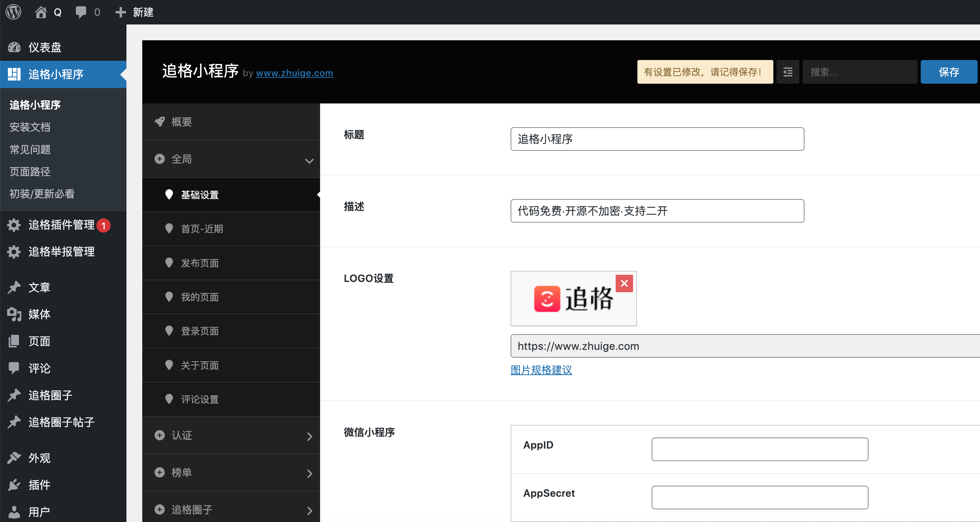Click the 保存 save button
The width and height of the screenshot is (980, 522).
tap(949, 72)
